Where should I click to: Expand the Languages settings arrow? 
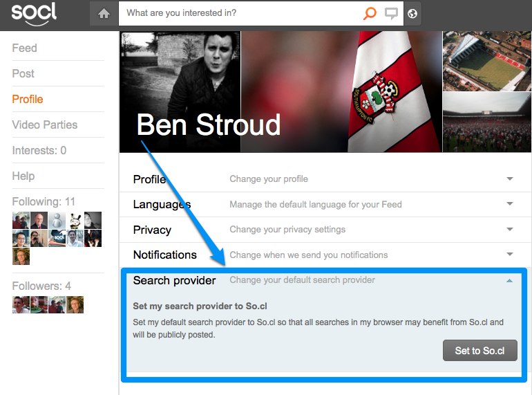tap(510, 204)
